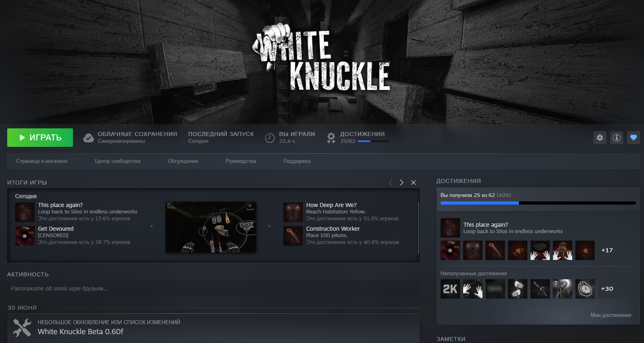Click the winged insect locked achievement icon
This screenshot has height=343, width=644.
coord(540,289)
